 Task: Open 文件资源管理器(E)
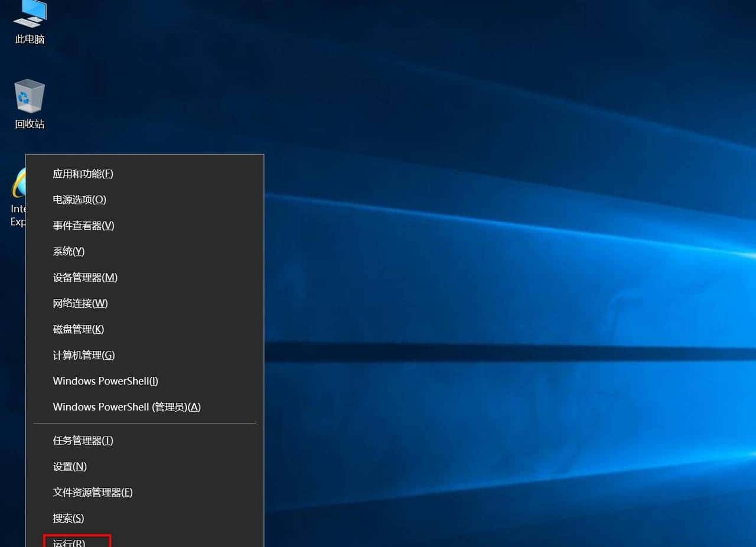[x=92, y=492]
